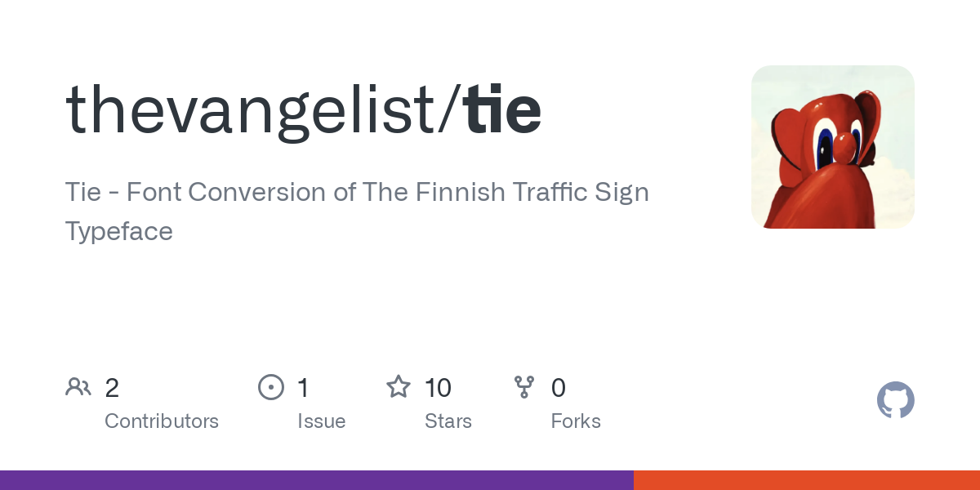The width and height of the screenshot is (980, 490).
Task: Click the Contributors people icon
Action: (78, 387)
